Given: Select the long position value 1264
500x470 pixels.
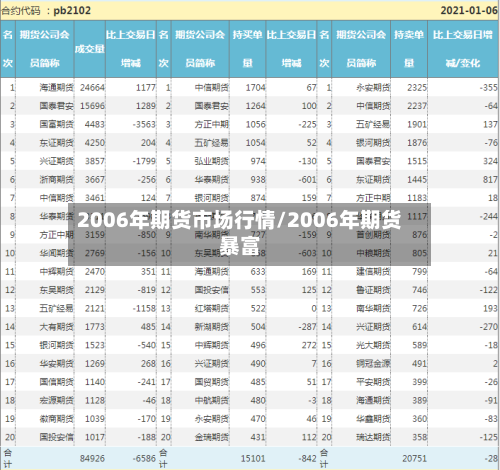Looking at the screenshot, I should click(x=256, y=106).
